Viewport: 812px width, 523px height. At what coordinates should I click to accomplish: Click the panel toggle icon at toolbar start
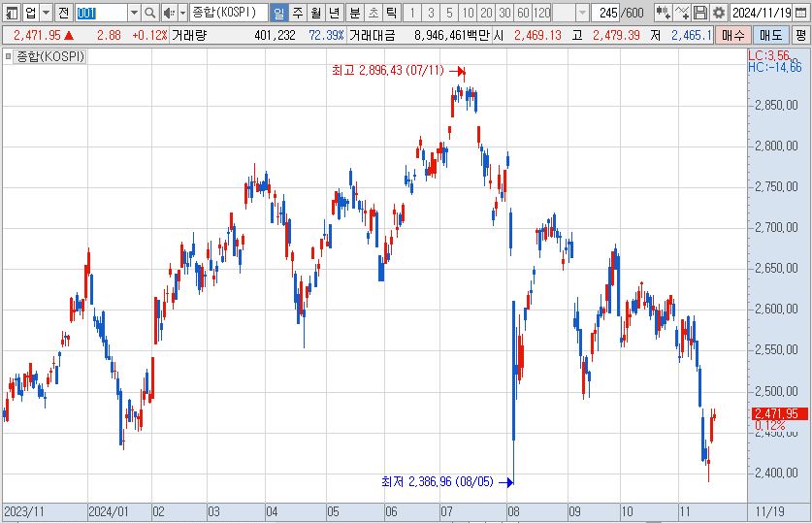pos(11,13)
